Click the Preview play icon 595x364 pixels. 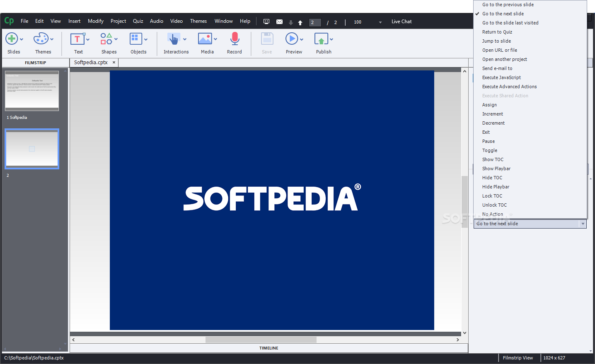click(x=292, y=39)
